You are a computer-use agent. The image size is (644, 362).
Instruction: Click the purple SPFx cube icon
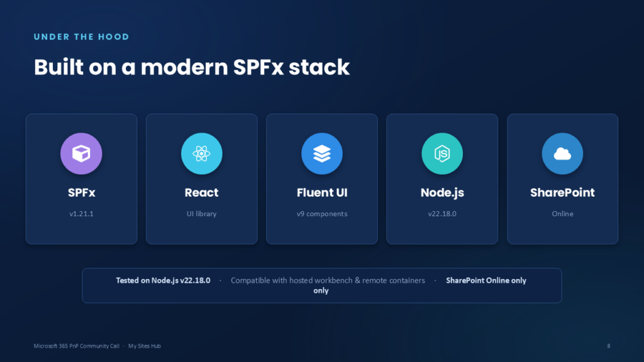pos(81,153)
